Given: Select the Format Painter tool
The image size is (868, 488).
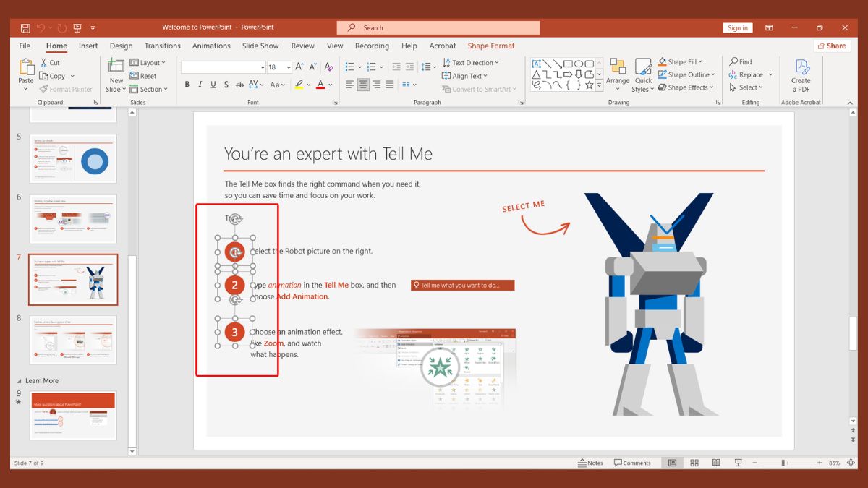Looking at the screenshot, I should coord(66,89).
